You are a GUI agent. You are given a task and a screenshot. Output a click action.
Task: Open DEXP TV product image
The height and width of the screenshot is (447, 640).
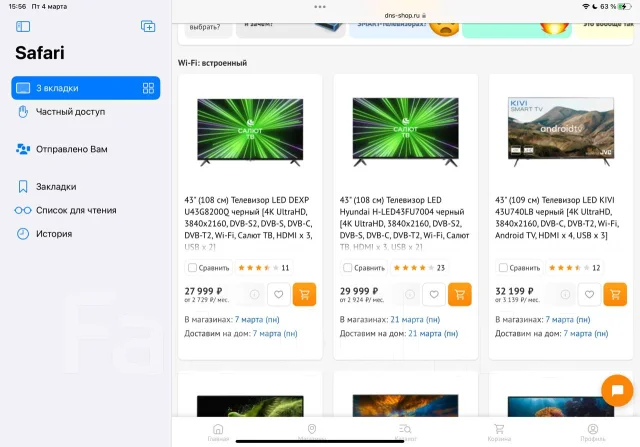(x=250, y=132)
